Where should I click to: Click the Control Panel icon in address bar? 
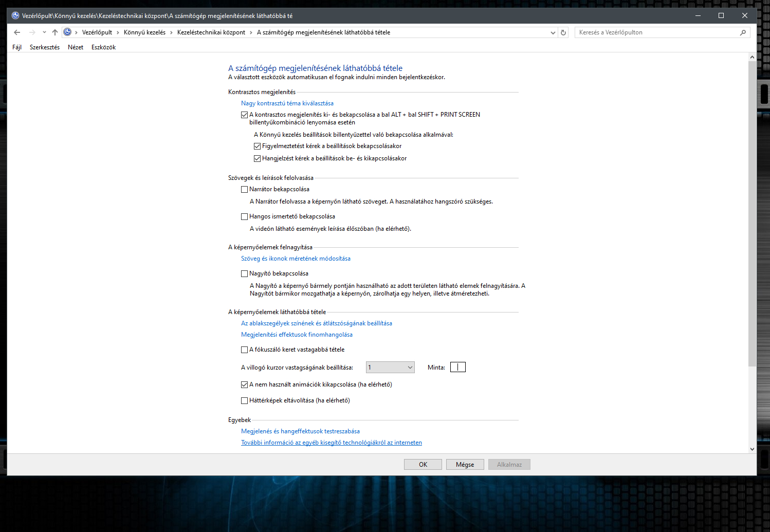pos(67,32)
